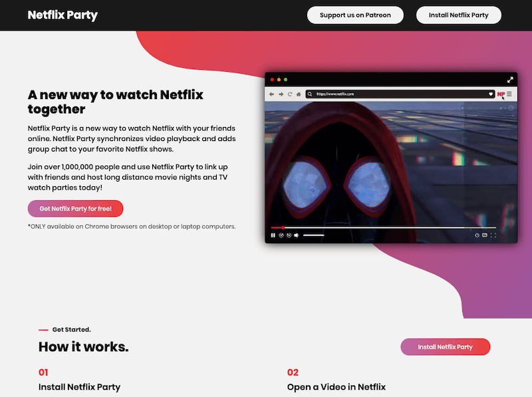The width and height of the screenshot is (532, 397).
Task: Click the "How it works." heading
Action: click(x=84, y=346)
